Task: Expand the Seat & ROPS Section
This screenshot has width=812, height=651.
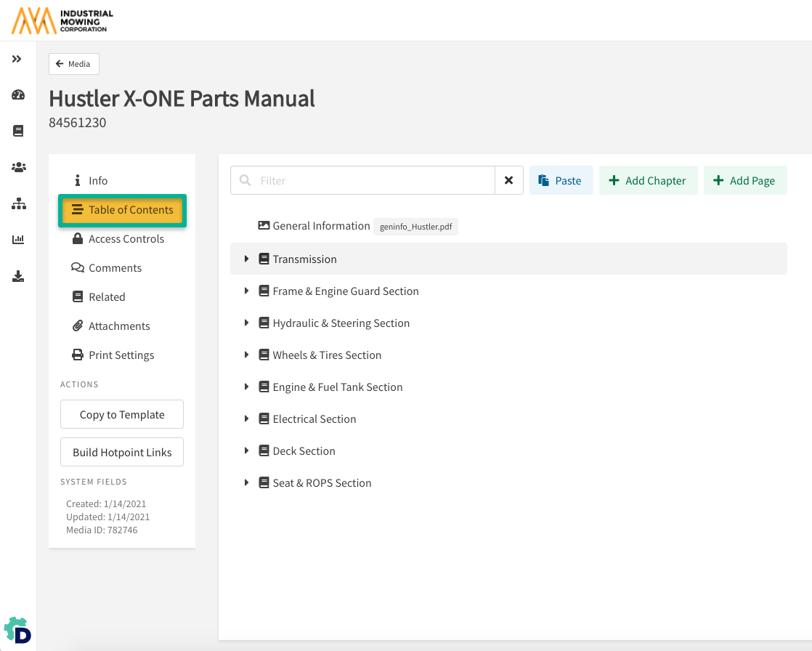Action: click(x=247, y=483)
